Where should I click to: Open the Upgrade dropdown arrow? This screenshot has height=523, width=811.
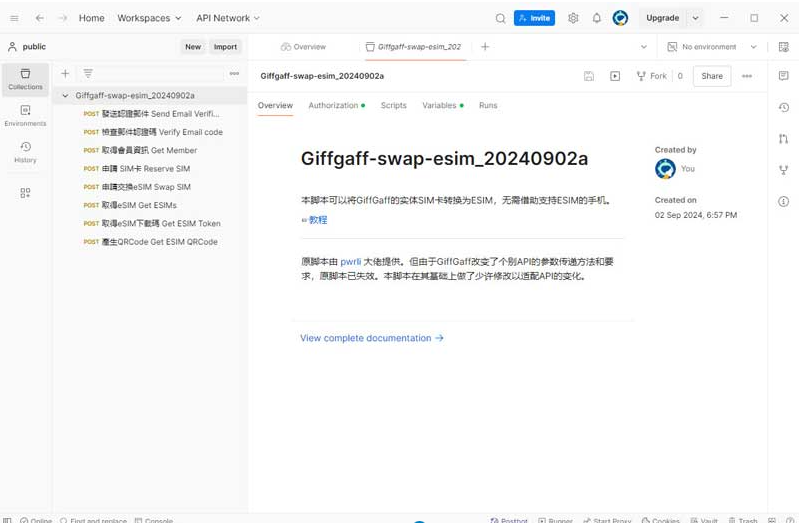click(x=695, y=18)
